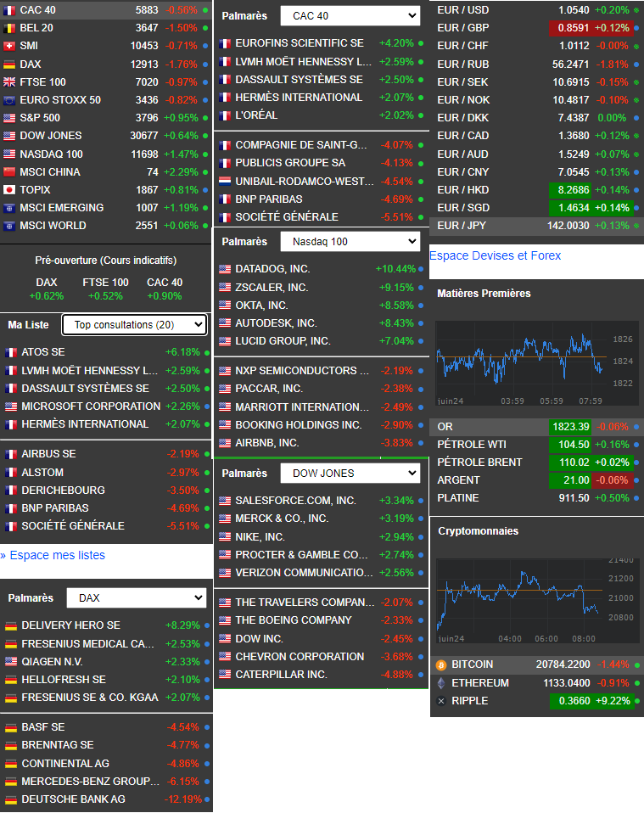Open the Matières Premières gold price chart
The width and height of the screenshot is (644, 813).
coord(536,363)
